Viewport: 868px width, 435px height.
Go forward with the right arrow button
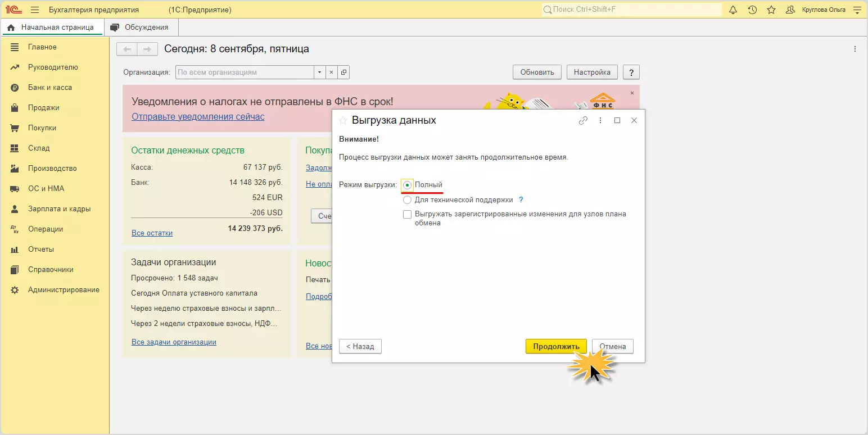[147, 49]
